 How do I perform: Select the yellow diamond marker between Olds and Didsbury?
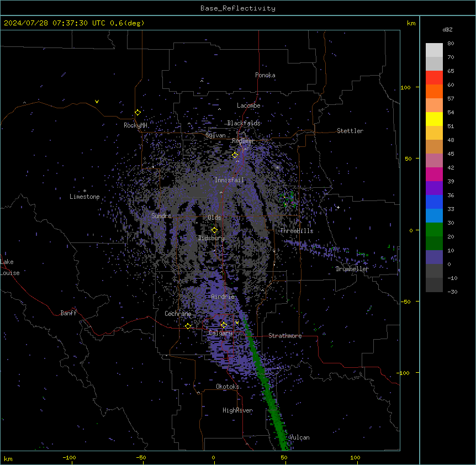(214, 230)
